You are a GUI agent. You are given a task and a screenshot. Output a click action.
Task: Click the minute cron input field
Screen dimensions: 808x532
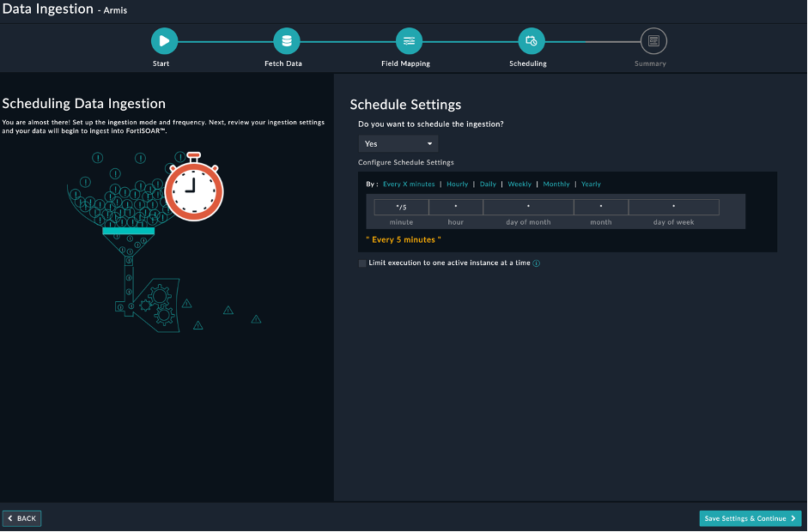(401, 207)
